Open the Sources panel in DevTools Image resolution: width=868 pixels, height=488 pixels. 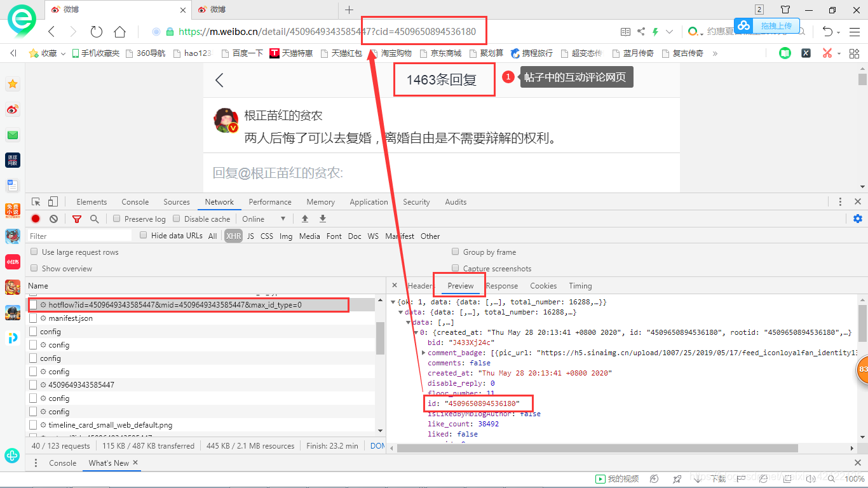(x=176, y=201)
